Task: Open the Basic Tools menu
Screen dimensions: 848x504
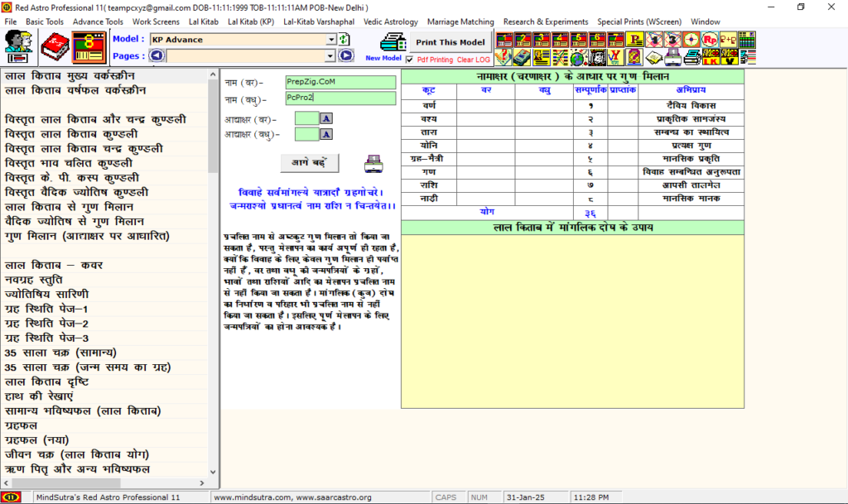Action: (45, 22)
